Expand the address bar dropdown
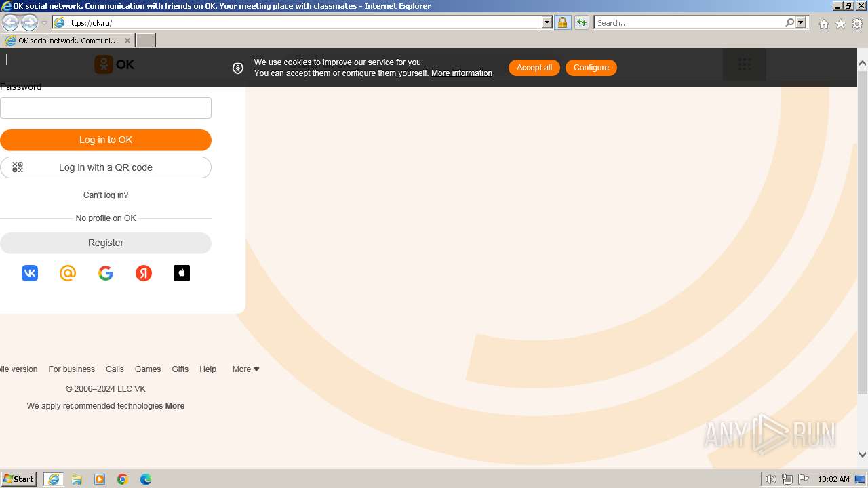The width and height of the screenshot is (868, 488). 547,22
